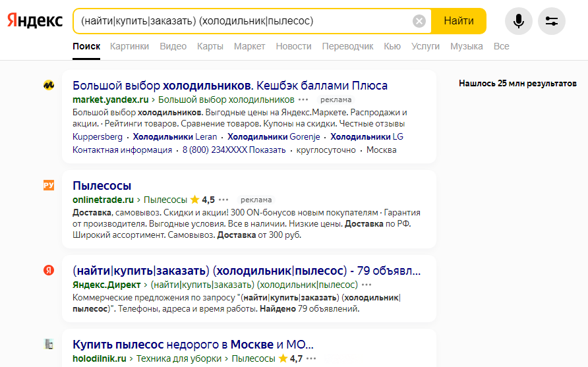The image size is (588, 367).
Task: Show all services via Все tab
Action: 502,47
